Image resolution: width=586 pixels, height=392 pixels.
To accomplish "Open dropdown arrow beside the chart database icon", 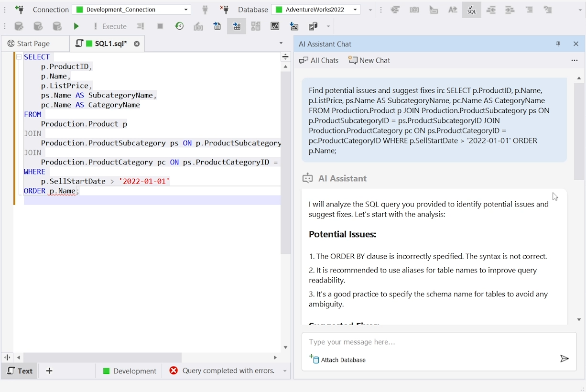I will [328, 26].
